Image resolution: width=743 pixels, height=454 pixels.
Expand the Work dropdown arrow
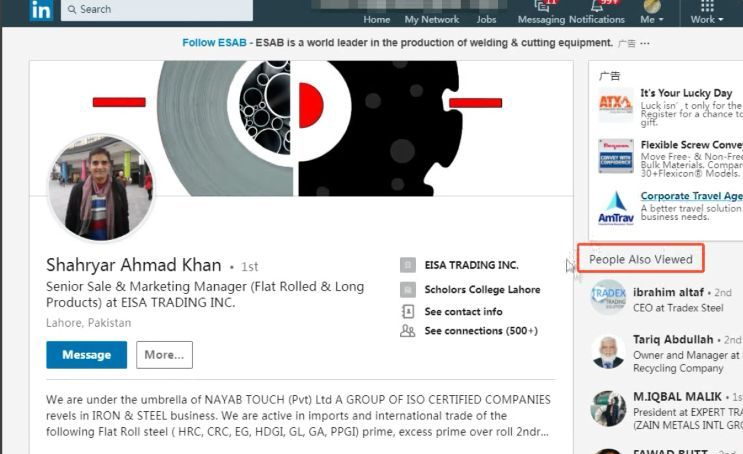(721, 19)
